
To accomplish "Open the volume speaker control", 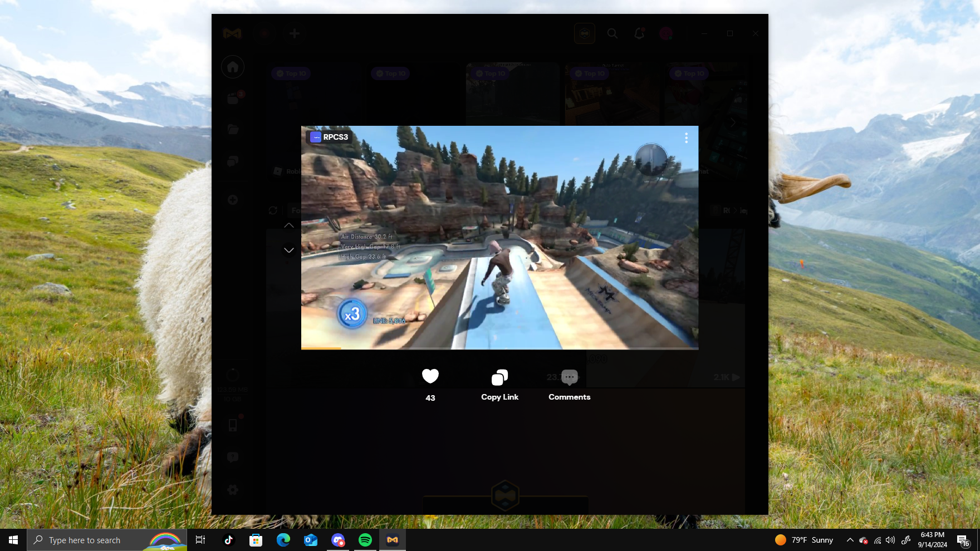I will click(x=890, y=540).
